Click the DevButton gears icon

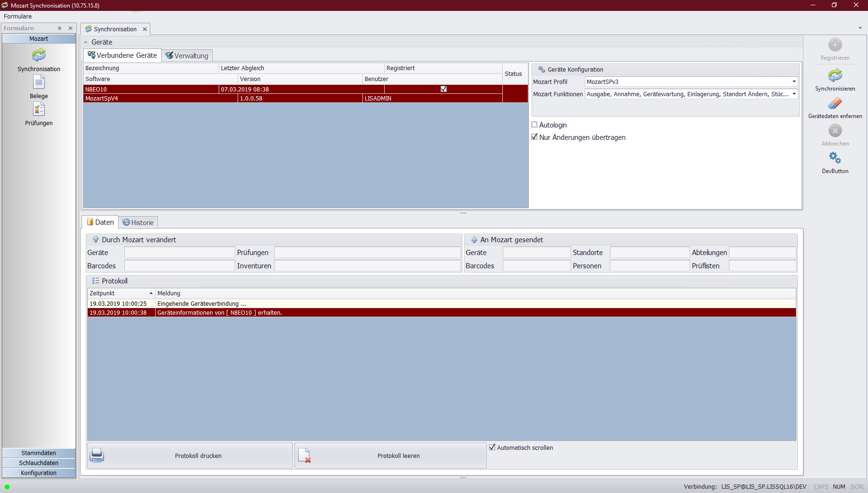pyautogui.click(x=835, y=158)
